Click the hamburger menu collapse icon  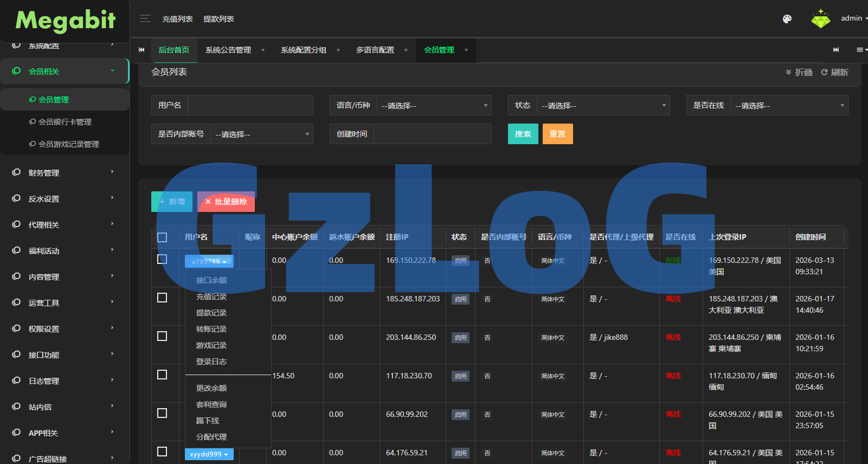(x=145, y=19)
